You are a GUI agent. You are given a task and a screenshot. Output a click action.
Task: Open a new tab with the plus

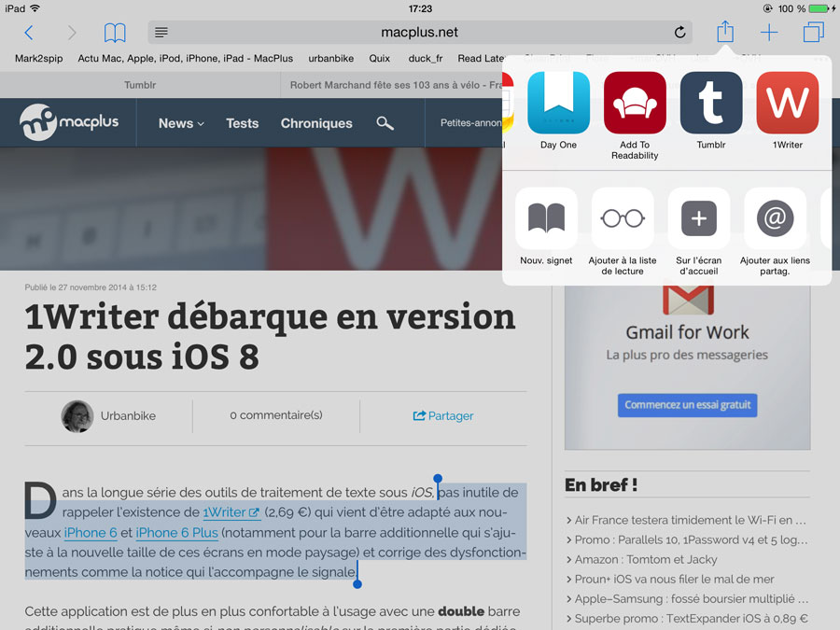[769, 33]
